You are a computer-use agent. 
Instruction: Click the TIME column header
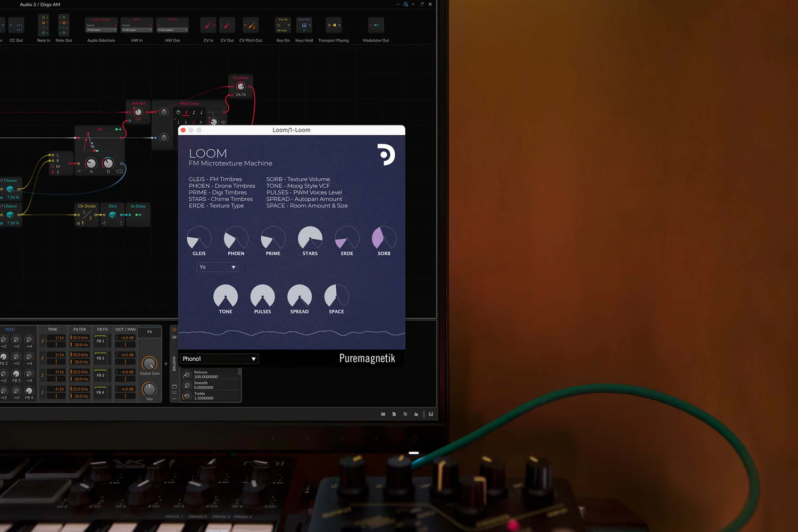click(x=53, y=329)
